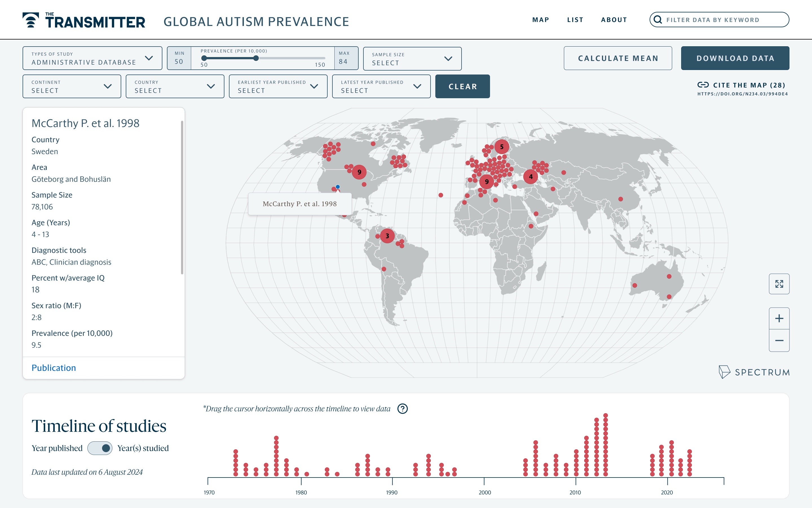Open the About page
Screen dimensions: 812x508
614,20
